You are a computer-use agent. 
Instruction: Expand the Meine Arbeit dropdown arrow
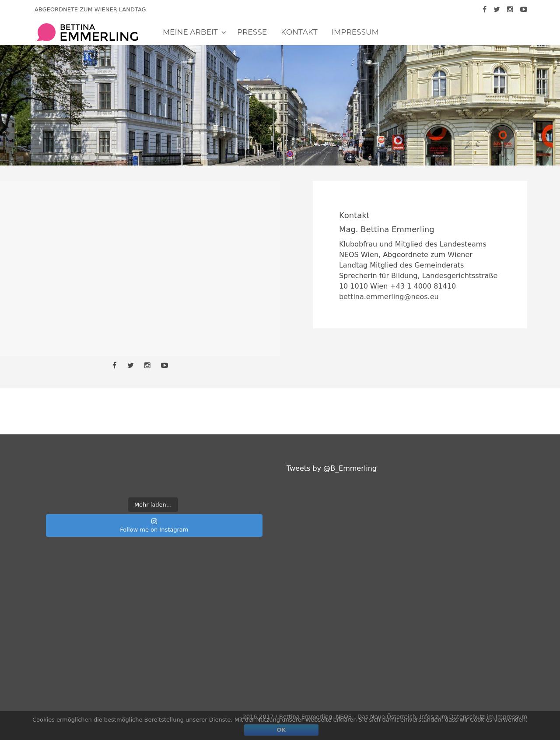[x=224, y=32]
